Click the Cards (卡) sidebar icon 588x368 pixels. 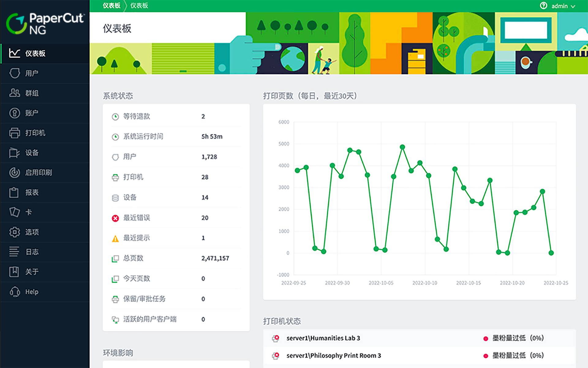14,212
